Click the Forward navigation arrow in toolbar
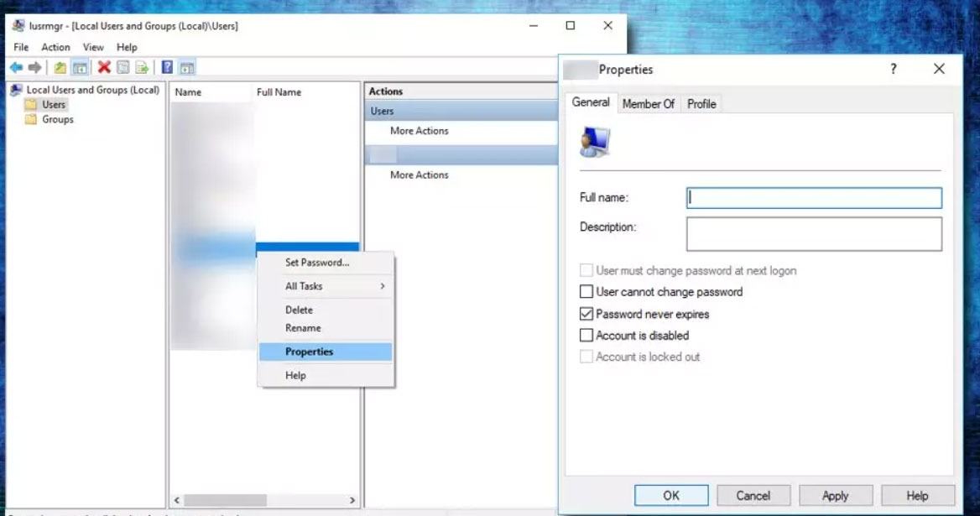This screenshot has height=516, width=980. [x=34, y=67]
